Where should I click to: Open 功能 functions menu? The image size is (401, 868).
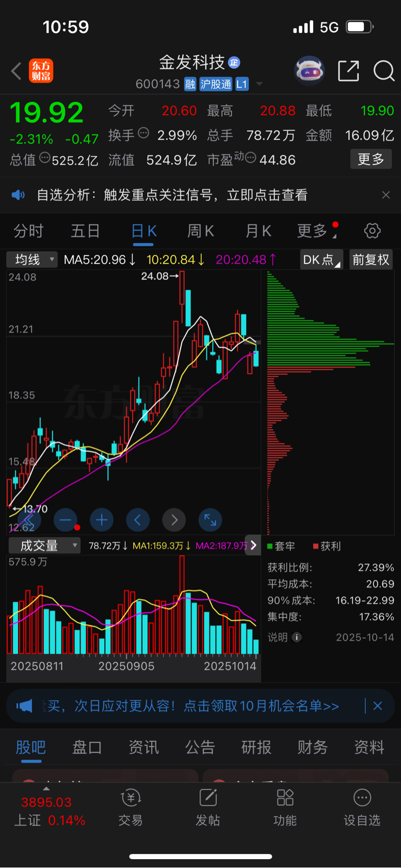coord(285,808)
